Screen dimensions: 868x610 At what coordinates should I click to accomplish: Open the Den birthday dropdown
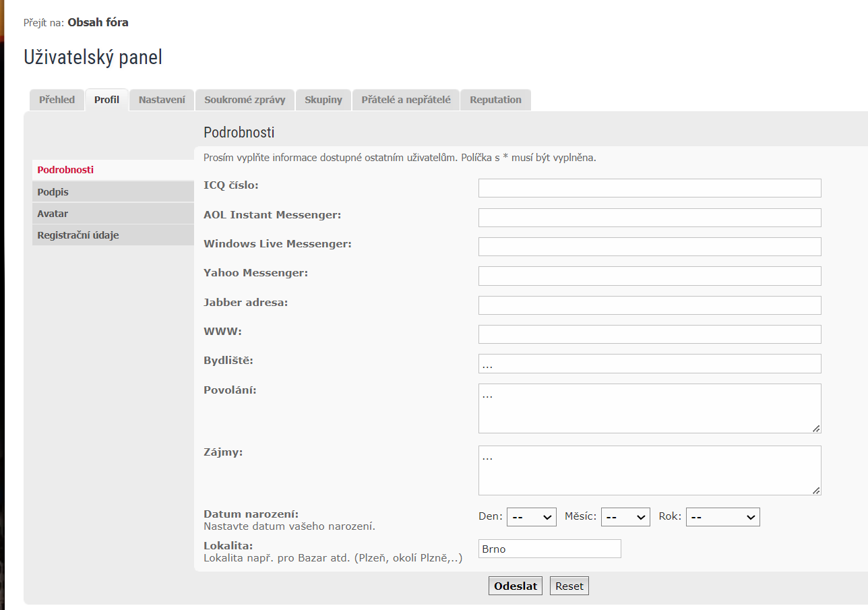click(x=531, y=517)
